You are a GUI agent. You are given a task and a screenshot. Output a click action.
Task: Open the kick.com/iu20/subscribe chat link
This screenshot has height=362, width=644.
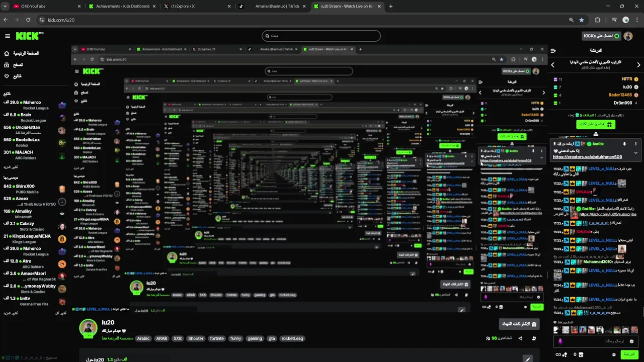(608, 215)
